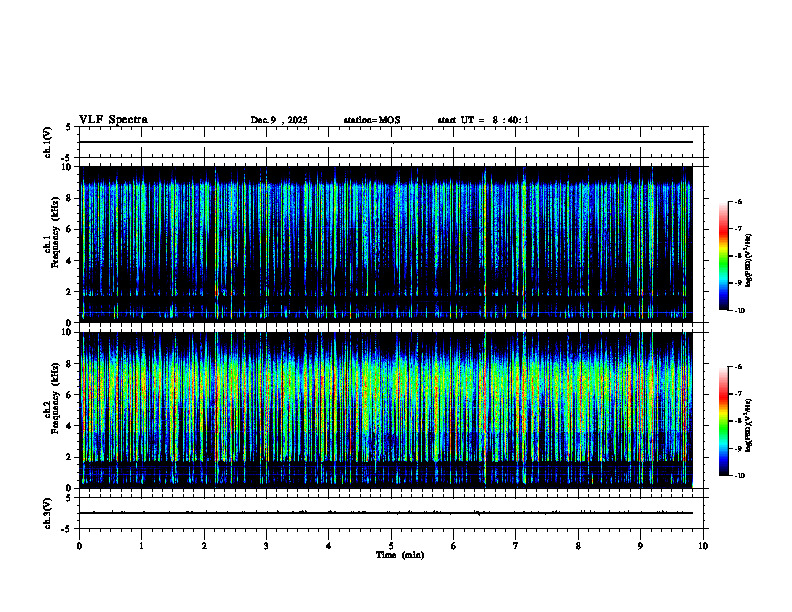Click the time axis tick label '5'
Viewport: 792px width, 612px height.
click(x=391, y=546)
